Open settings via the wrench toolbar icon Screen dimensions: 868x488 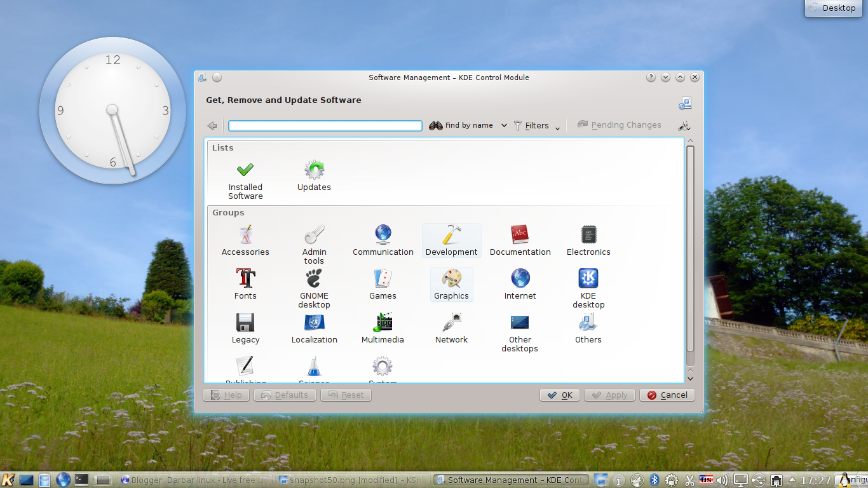pos(684,125)
